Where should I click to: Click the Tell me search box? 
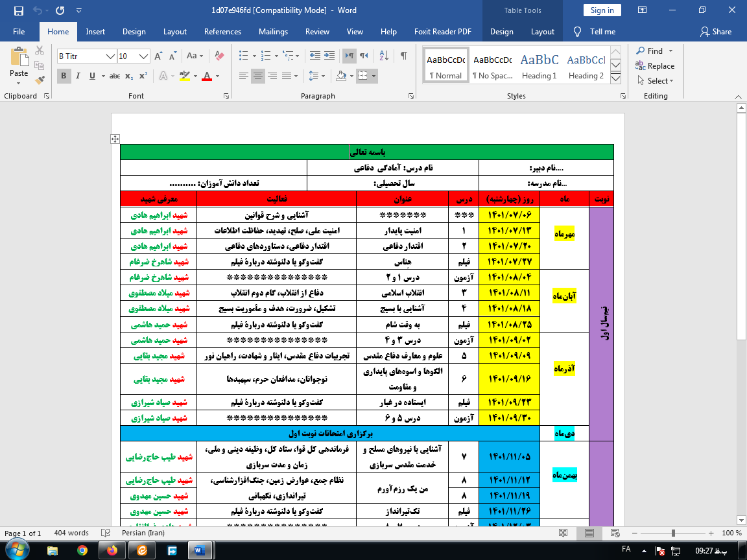point(602,32)
